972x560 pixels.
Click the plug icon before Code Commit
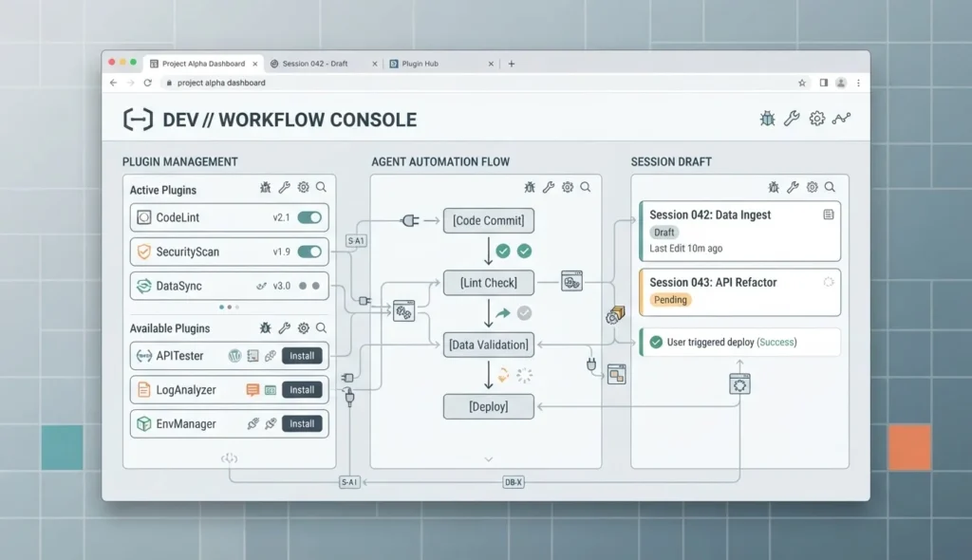(x=410, y=220)
